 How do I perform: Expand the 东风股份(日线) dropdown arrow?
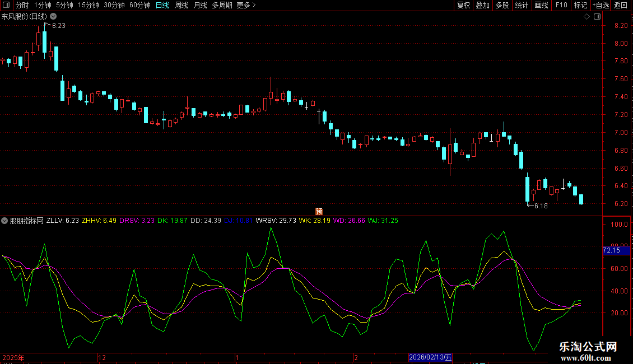point(53,17)
